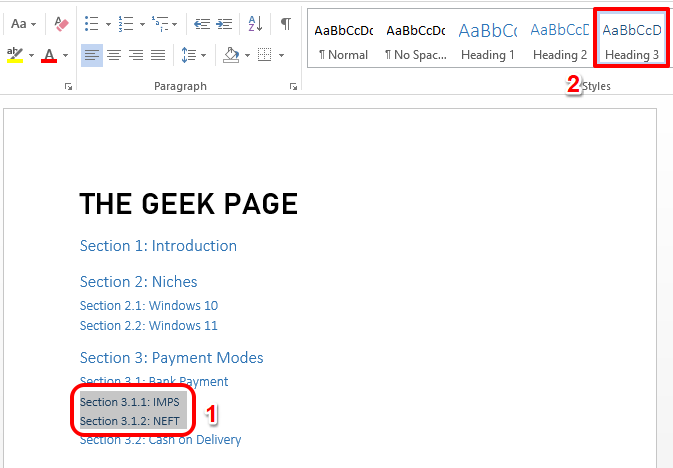The height and width of the screenshot is (468, 673).
Task: Align text right
Action: 136,55
